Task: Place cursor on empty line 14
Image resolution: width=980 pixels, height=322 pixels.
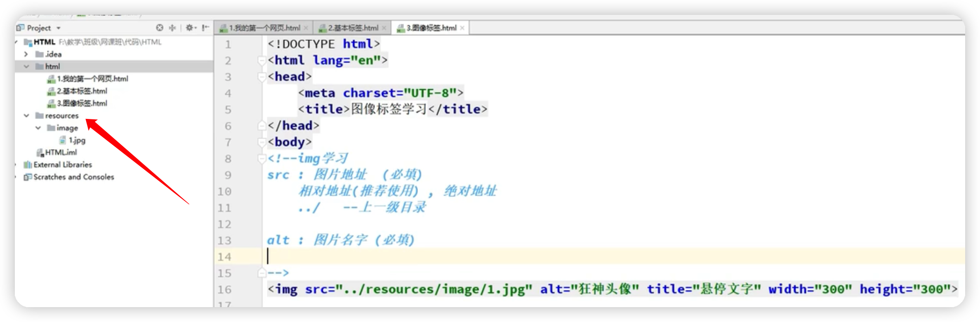Action: coord(614,256)
